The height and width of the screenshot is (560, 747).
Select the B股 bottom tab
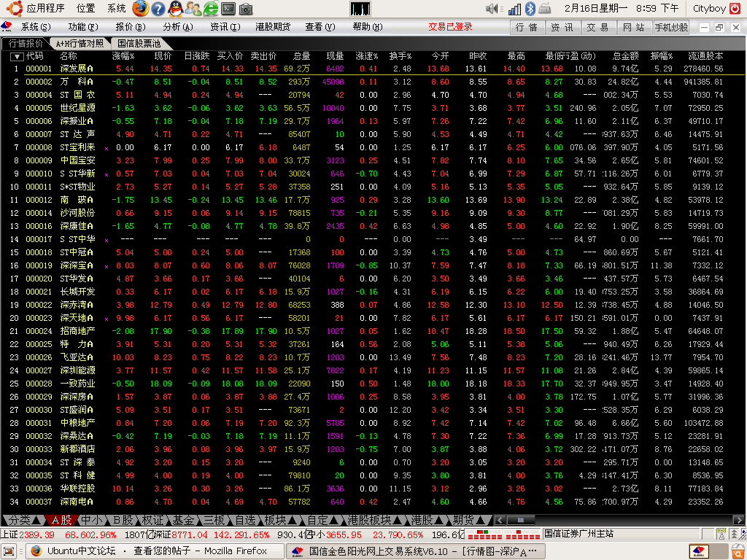coord(123,520)
